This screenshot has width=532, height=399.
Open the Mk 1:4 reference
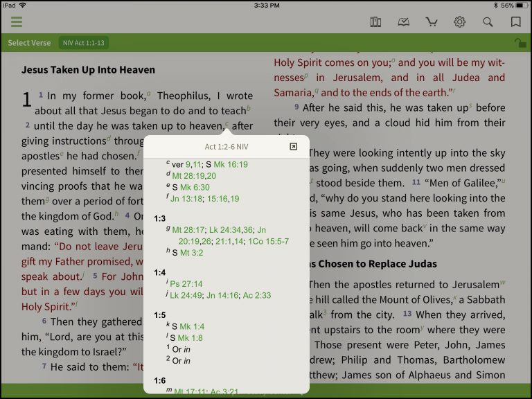pyautogui.click(x=192, y=326)
